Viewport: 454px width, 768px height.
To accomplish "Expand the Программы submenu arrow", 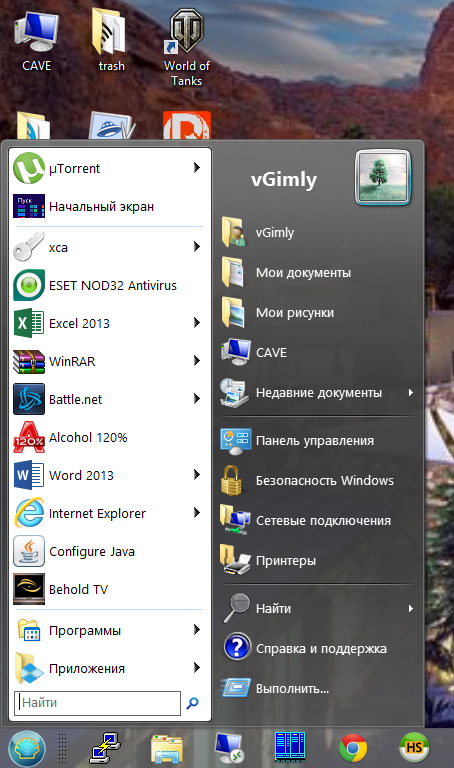I will [x=197, y=630].
